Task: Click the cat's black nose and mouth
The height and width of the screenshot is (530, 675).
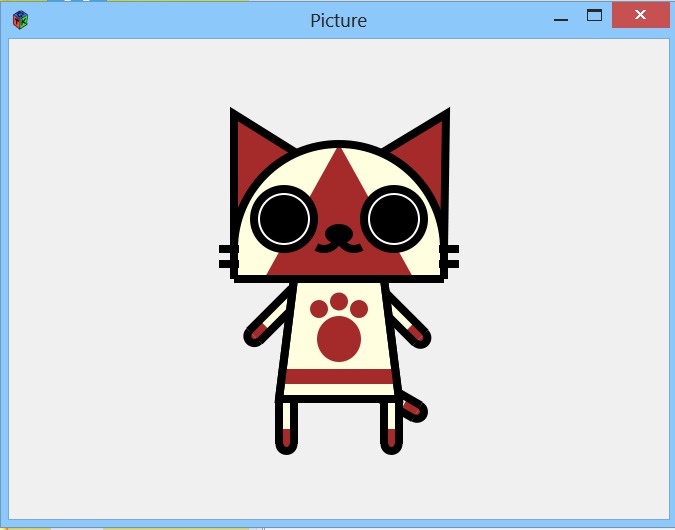Action: pyautogui.click(x=339, y=238)
